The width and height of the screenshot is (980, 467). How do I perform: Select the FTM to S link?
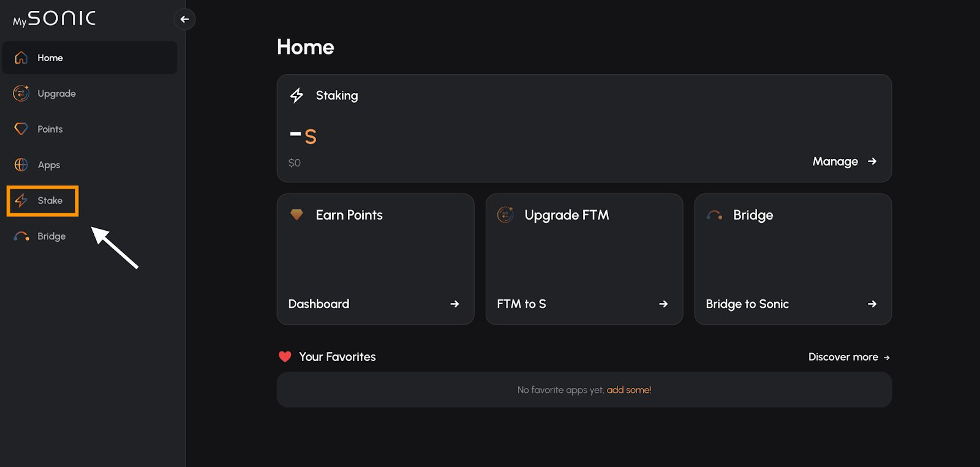pyautogui.click(x=521, y=304)
